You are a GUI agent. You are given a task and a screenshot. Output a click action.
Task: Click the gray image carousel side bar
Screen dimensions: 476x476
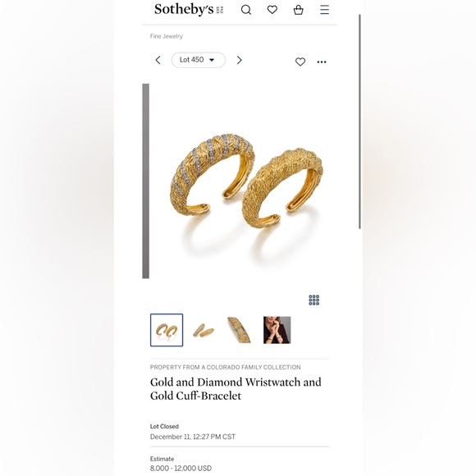(146, 181)
